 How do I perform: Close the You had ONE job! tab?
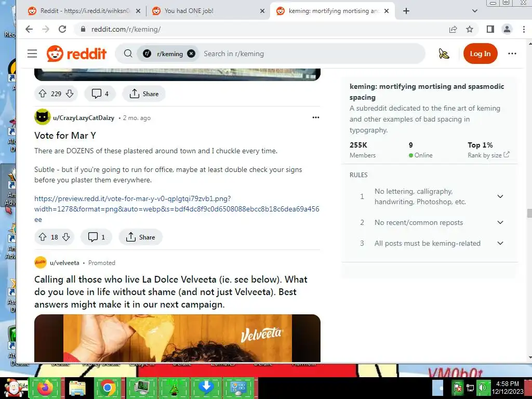pos(262,11)
